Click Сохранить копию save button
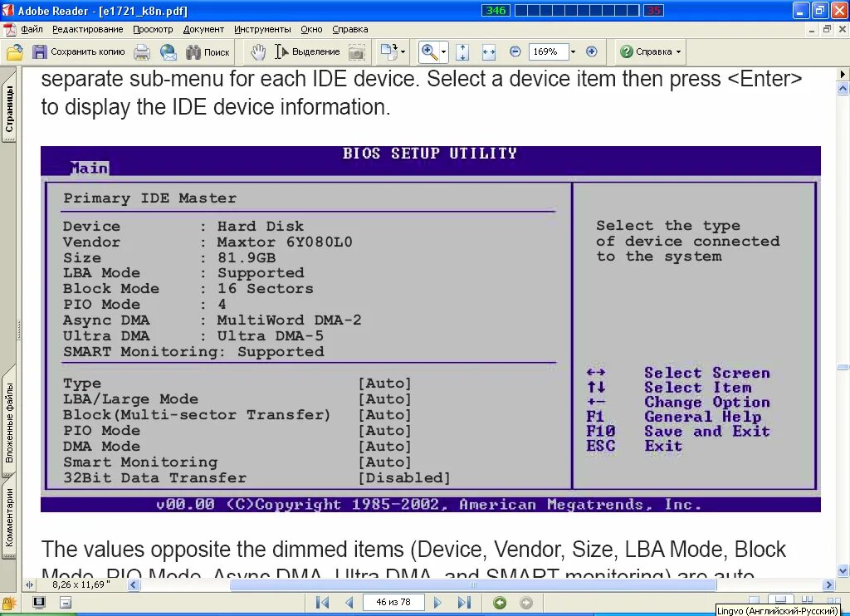The image size is (850, 616). pyautogui.click(x=79, y=52)
